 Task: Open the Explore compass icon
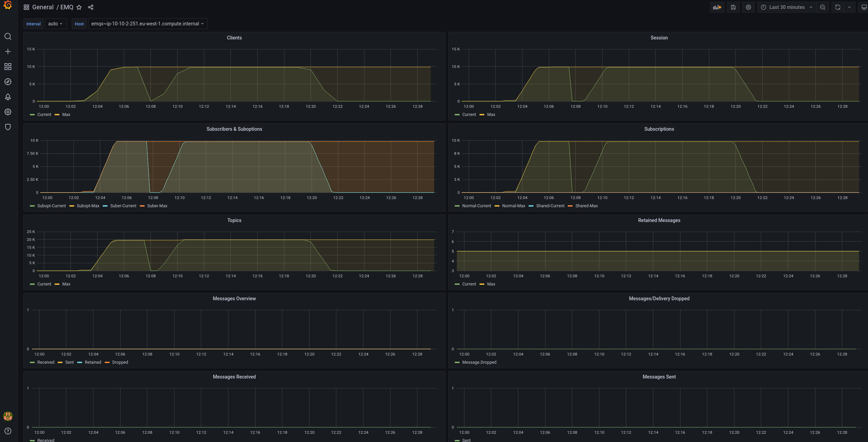(8, 82)
